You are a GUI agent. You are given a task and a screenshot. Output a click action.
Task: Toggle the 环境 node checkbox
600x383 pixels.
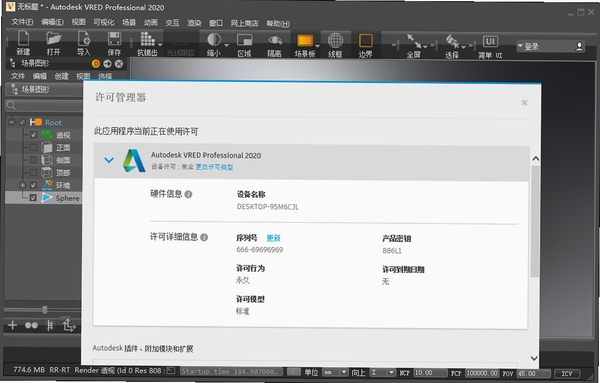[x=33, y=185]
